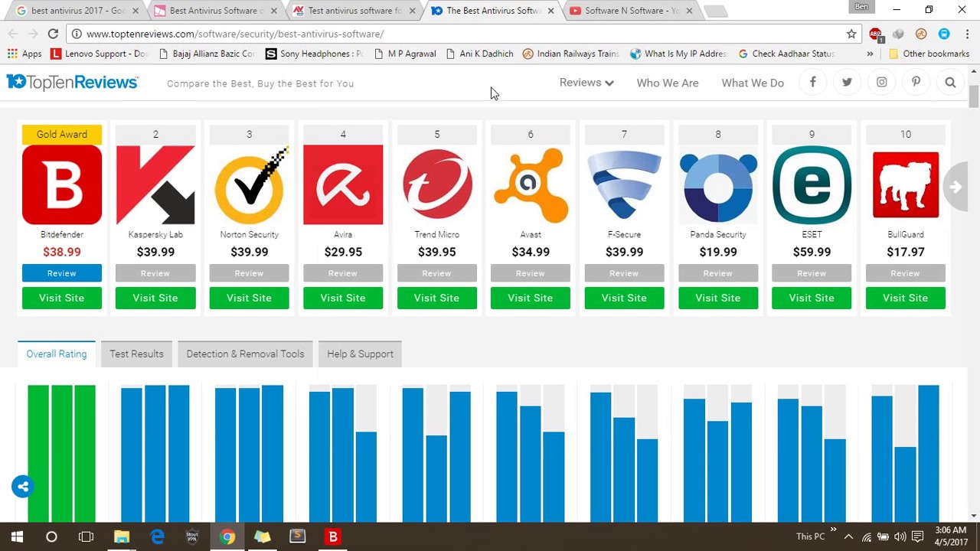The width and height of the screenshot is (980, 551).
Task: Click the green Bitdefender rating bars
Action: (62, 453)
